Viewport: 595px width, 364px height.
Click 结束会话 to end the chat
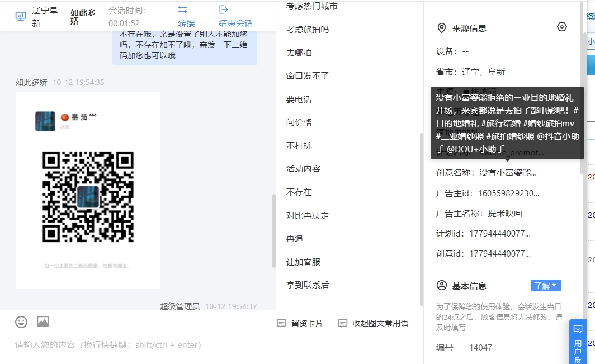235,23
